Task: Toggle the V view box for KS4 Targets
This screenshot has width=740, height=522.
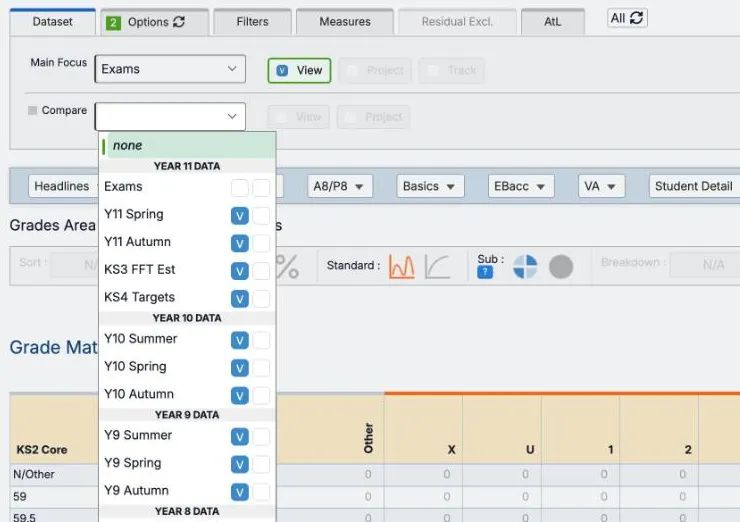Action: [x=240, y=299]
